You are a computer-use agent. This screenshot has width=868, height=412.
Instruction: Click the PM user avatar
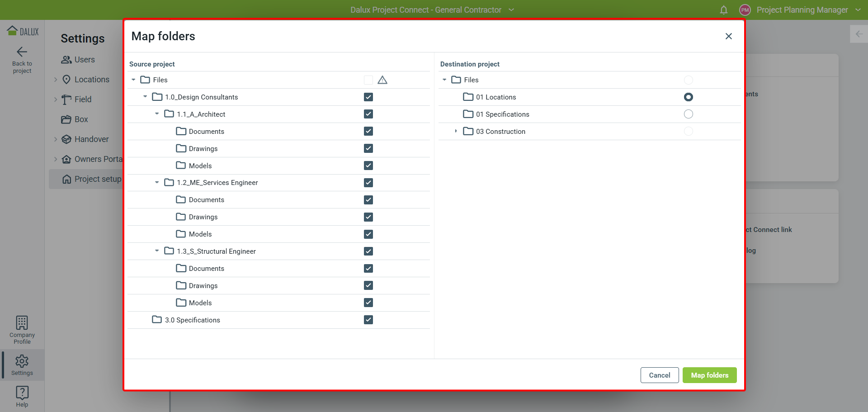pyautogui.click(x=745, y=10)
